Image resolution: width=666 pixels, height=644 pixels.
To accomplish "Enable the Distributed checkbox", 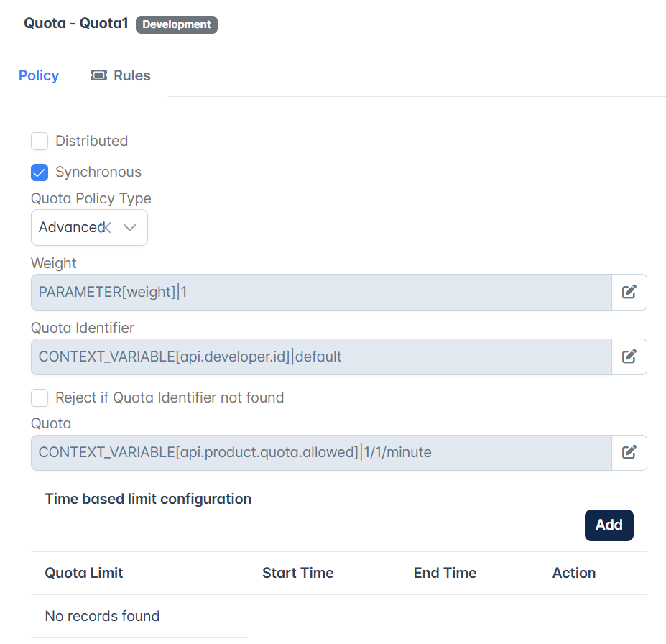I will 40,141.
